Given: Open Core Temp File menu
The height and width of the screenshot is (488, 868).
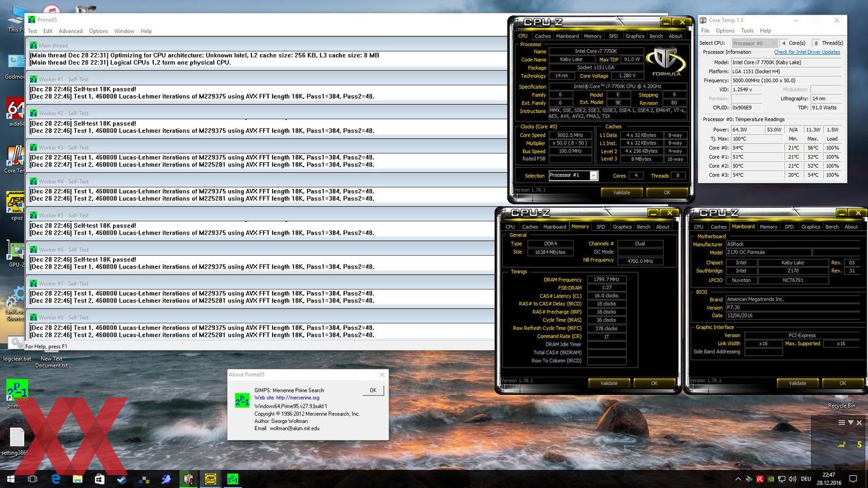Looking at the screenshot, I should pos(705,31).
